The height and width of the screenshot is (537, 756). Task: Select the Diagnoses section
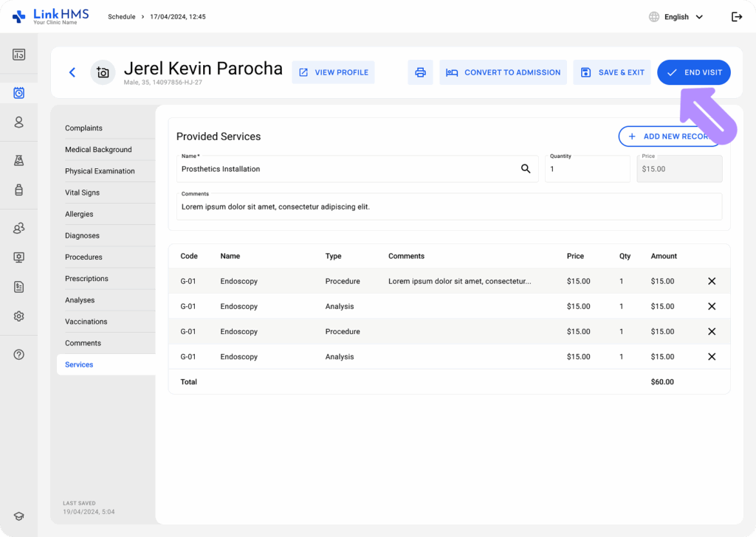(82, 235)
